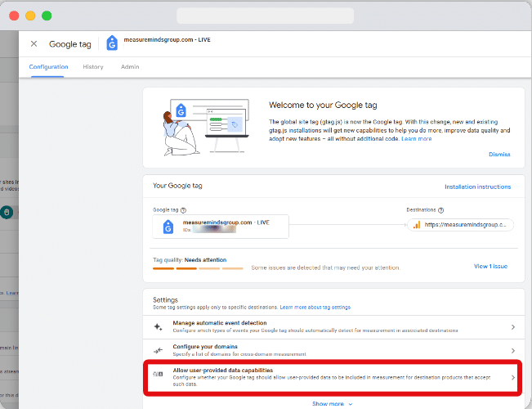This screenshot has height=409, width=532.
Task: Close the Google tag panel with X
Action: point(34,44)
